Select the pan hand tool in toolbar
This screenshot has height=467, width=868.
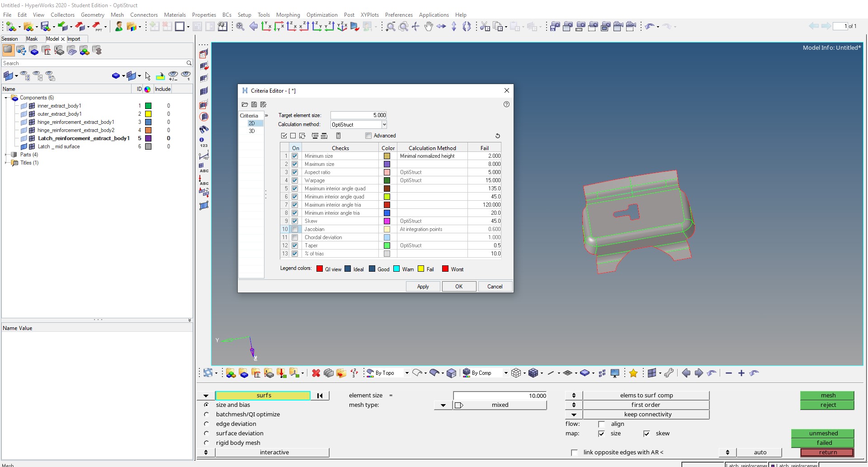(x=428, y=27)
